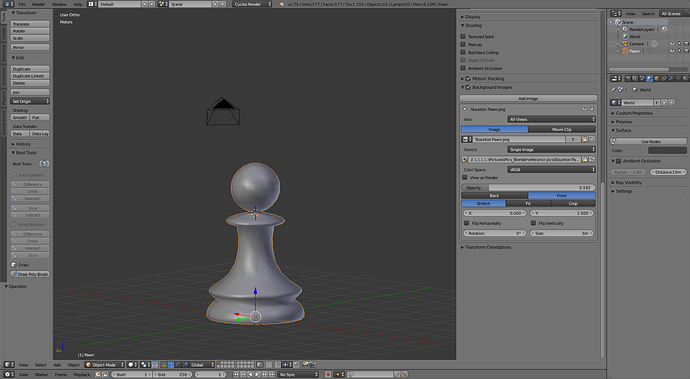This screenshot has height=379, width=690.
Task: Click the viewport shading sphere selector
Action: (132, 364)
